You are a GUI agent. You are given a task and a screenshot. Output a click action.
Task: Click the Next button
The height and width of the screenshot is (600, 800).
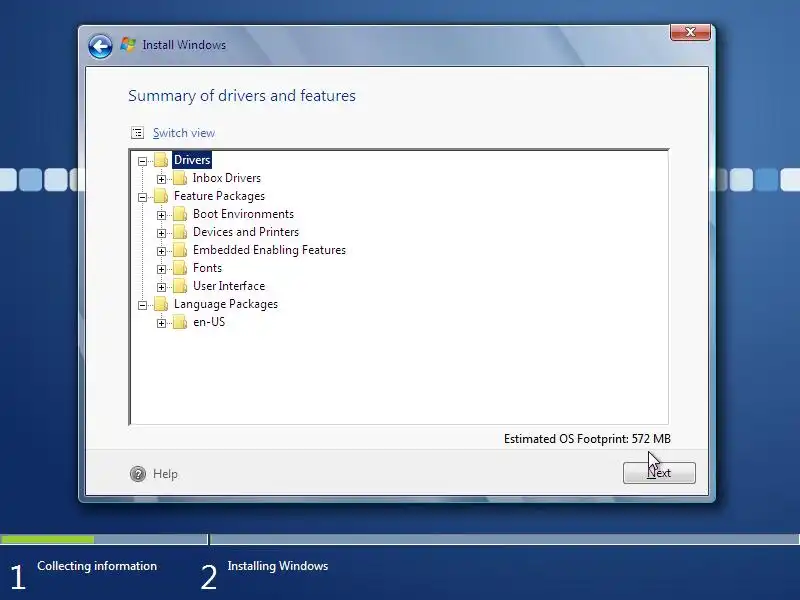[659, 473]
